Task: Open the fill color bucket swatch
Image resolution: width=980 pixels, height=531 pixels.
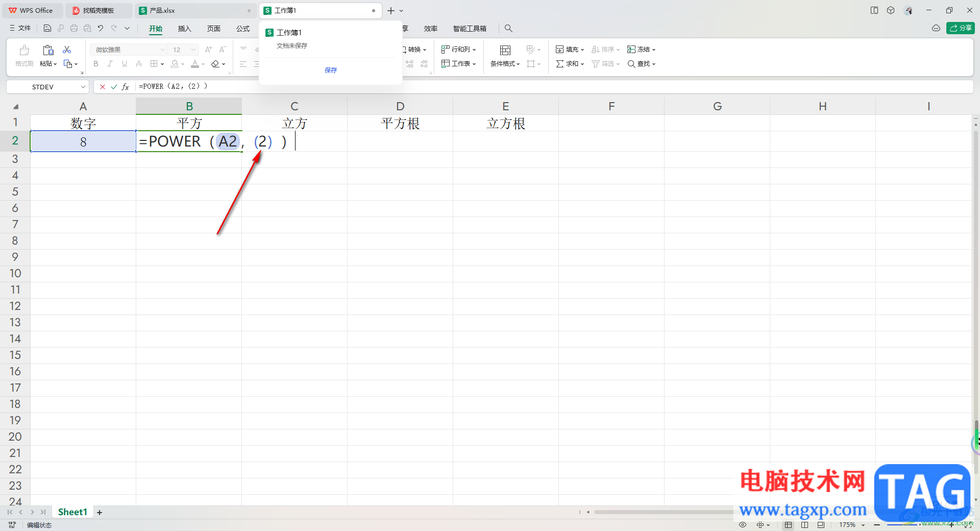Action: click(x=175, y=64)
